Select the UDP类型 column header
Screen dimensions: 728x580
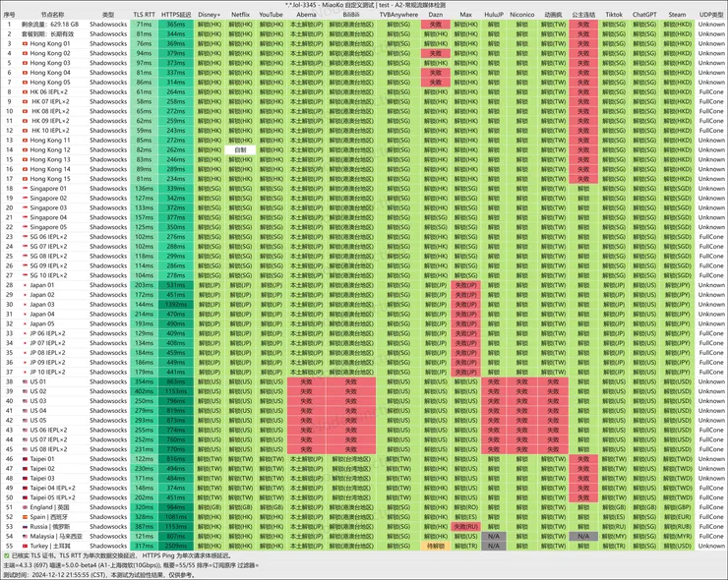pyautogui.click(x=711, y=15)
